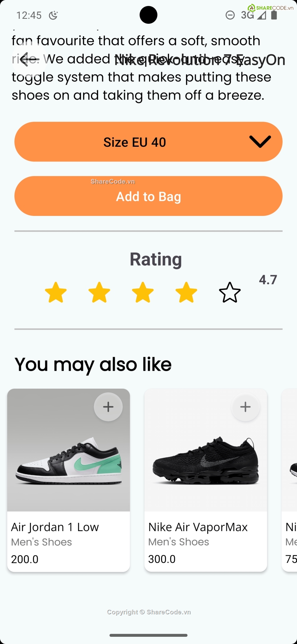This screenshot has width=297, height=644.
Task: Click the empty fifth rating star
Action: (230, 293)
